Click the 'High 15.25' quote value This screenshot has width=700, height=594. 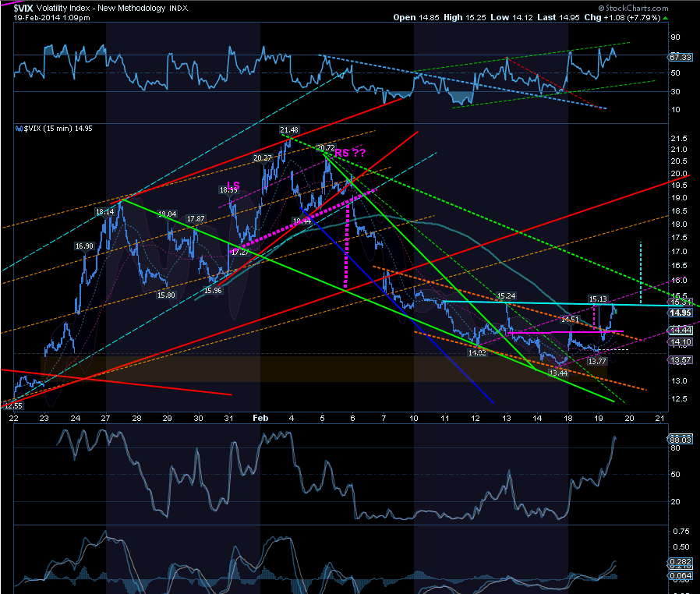click(465, 17)
